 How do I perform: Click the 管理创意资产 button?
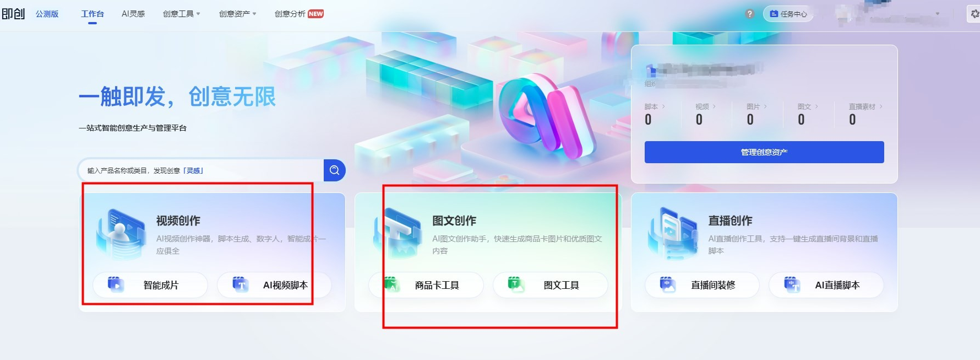tap(764, 152)
